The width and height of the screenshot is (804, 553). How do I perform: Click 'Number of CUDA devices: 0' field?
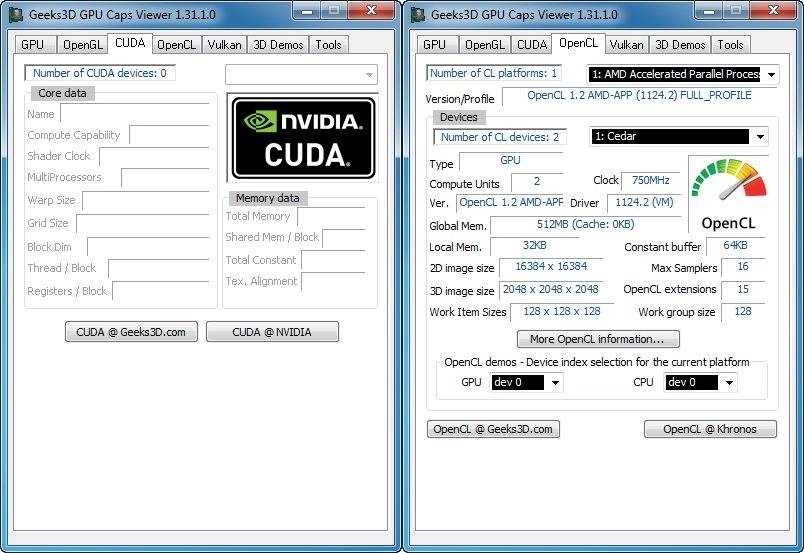(100, 73)
